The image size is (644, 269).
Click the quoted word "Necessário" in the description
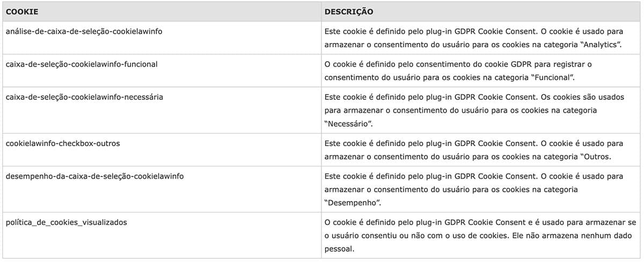349,124
